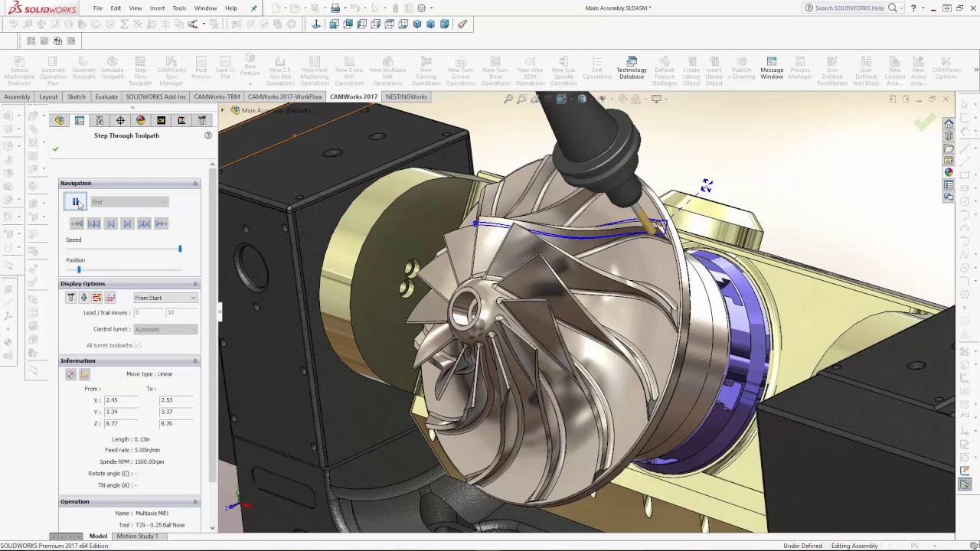
Task: Open the Tools menu
Action: tap(179, 8)
